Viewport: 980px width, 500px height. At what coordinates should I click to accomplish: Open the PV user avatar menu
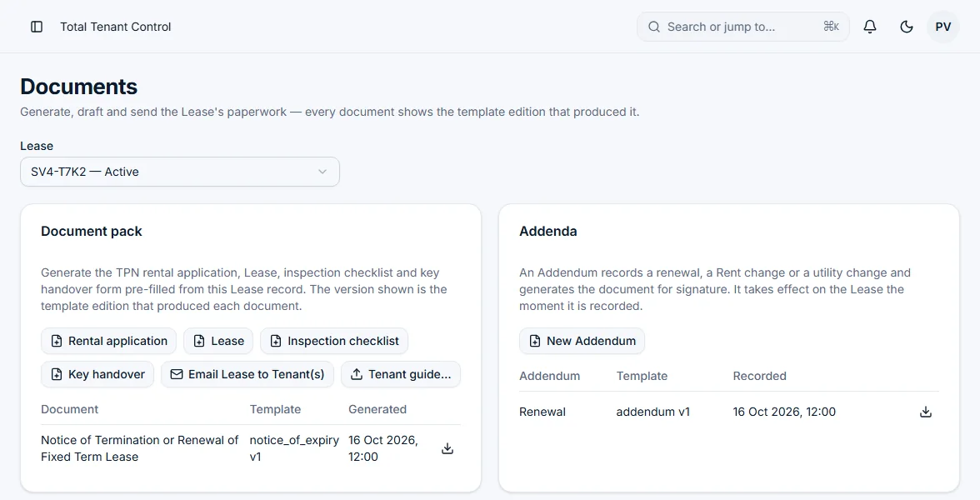click(x=943, y=27)
